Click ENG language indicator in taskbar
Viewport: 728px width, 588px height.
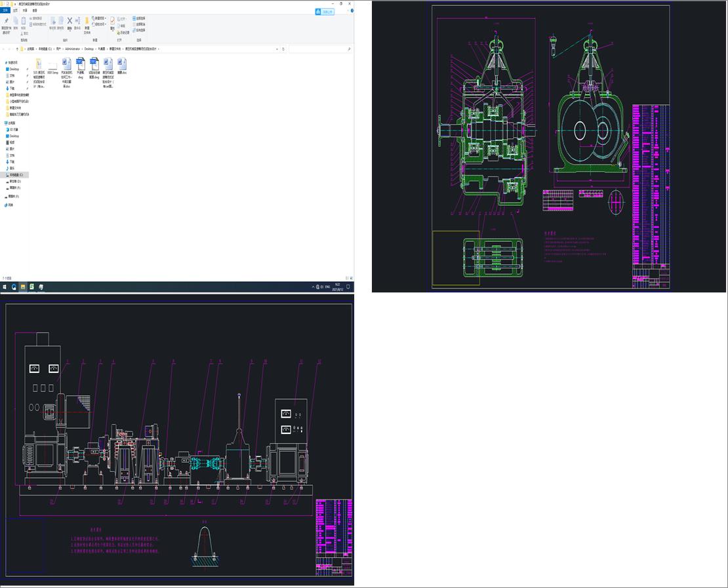(x=327, y=287)
